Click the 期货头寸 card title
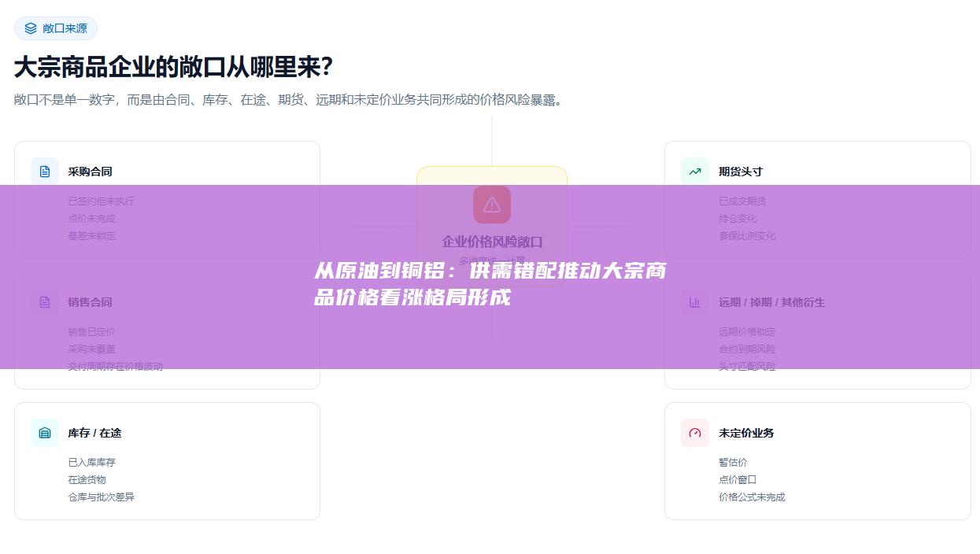980x554 pixels. 741,172
